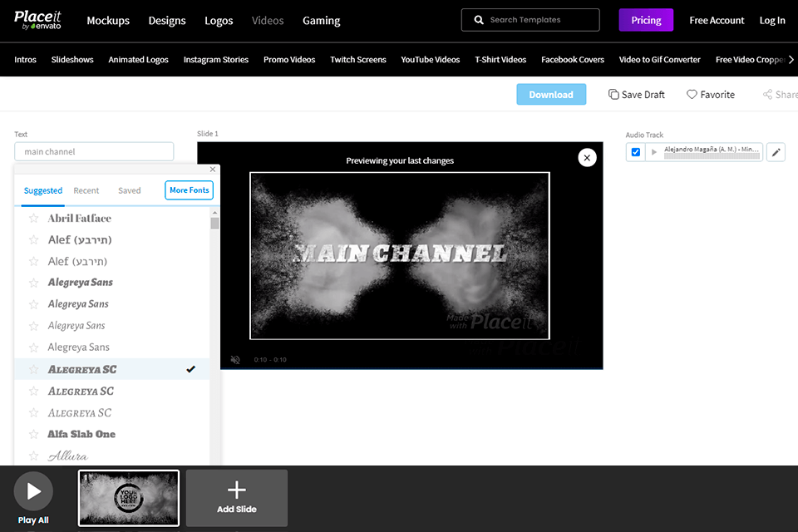Star the Abril Fatface font

32,218
